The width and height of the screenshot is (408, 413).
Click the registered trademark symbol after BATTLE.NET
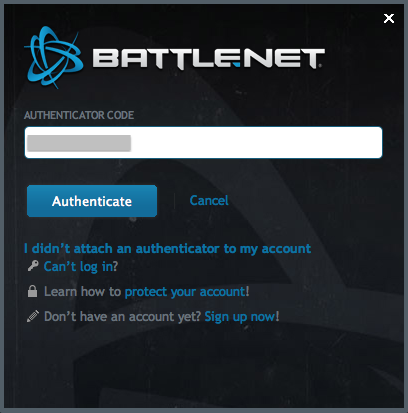[x=320, y=66]
